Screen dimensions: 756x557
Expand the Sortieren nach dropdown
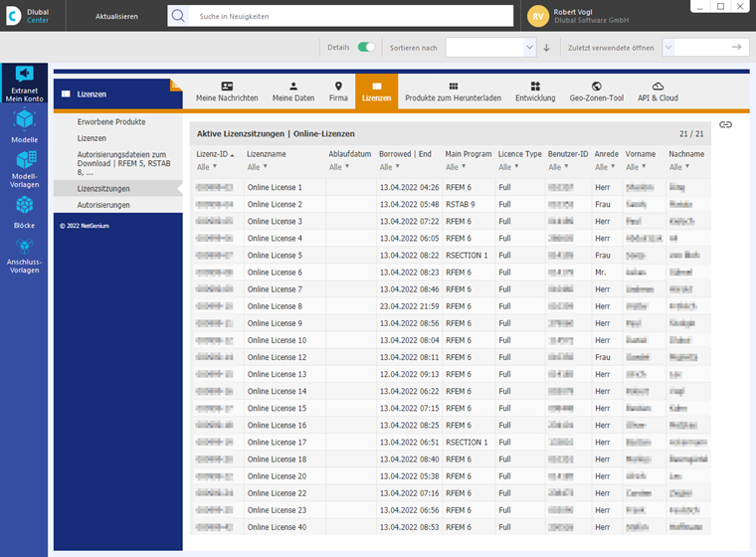490,48
